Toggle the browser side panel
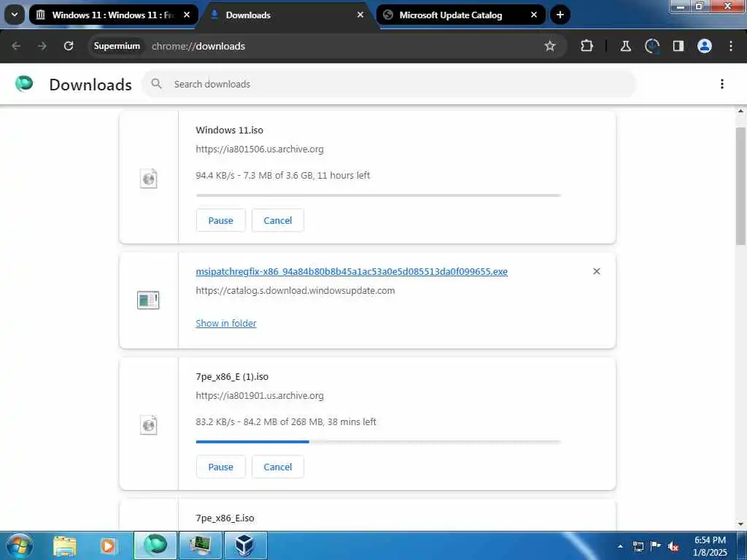Viewport: 747px width, 560px height. [x=678, y=46]
